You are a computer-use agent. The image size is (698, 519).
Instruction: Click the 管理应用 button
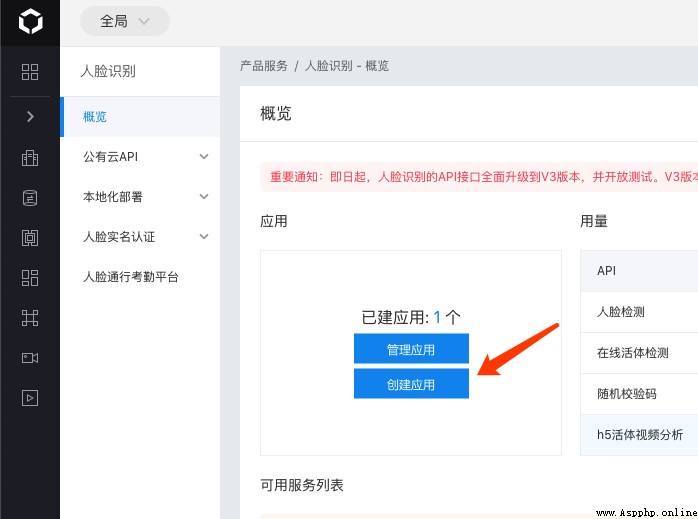point(411,349)
